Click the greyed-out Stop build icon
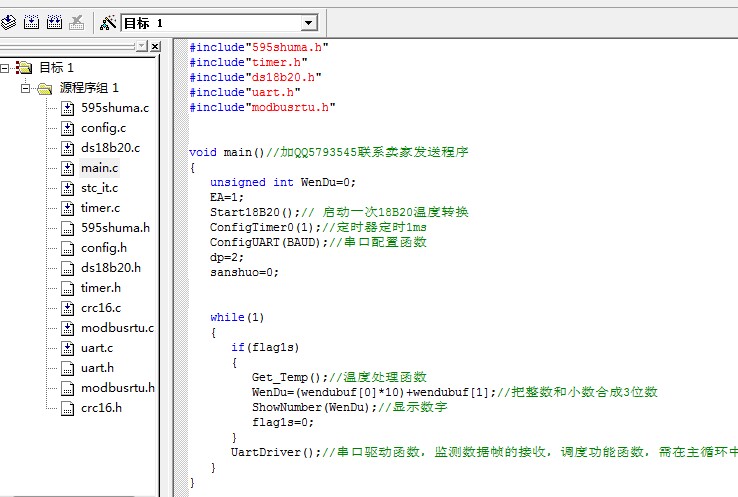The image size is (738, 497). [x=77, y=22]
